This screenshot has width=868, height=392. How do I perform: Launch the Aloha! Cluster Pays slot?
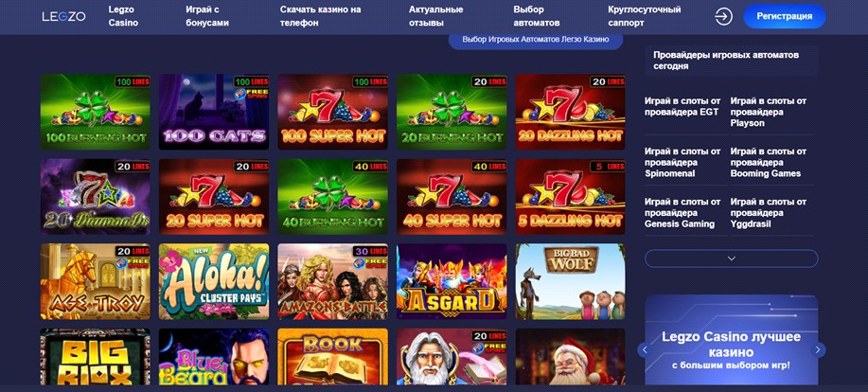(x=214, y=281)
